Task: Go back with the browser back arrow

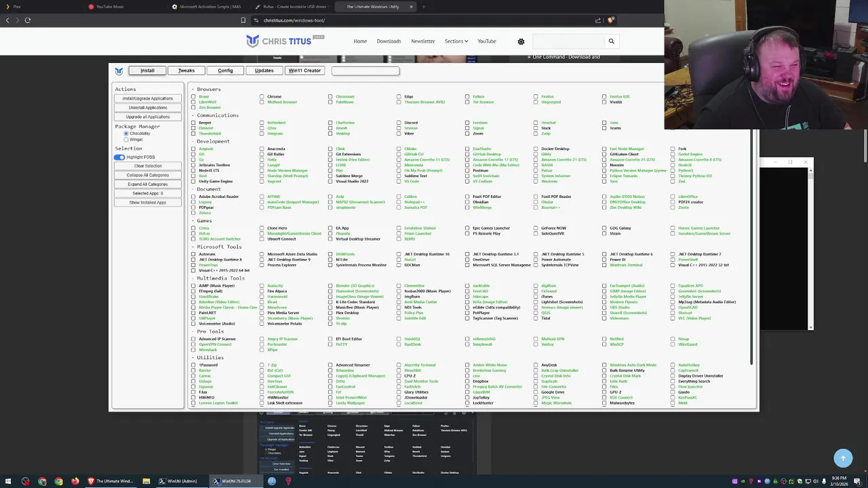Action: tap(7, 20)
